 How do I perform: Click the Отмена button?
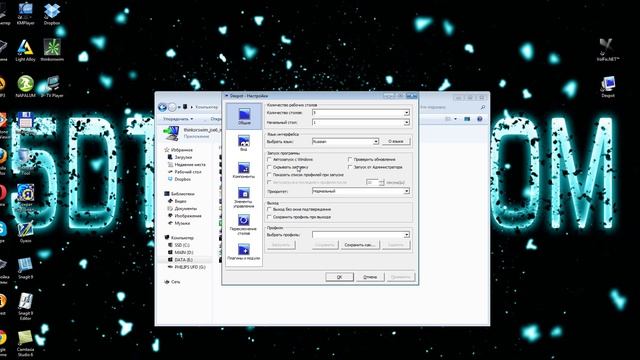(x=370, y=277)
